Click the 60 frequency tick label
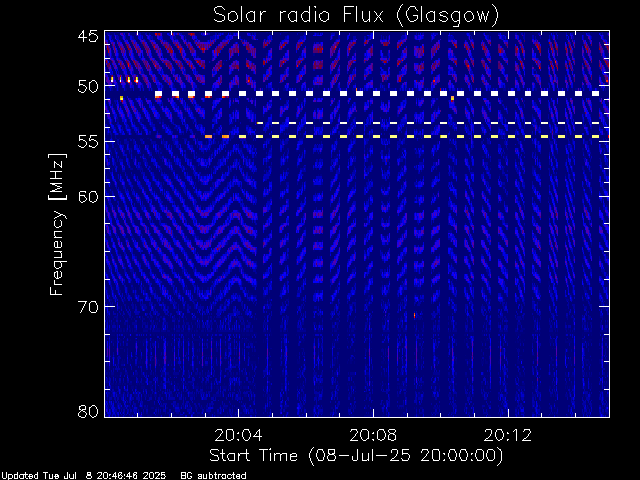640x480 pixels. pyautogui.click(x=88, y=197)
